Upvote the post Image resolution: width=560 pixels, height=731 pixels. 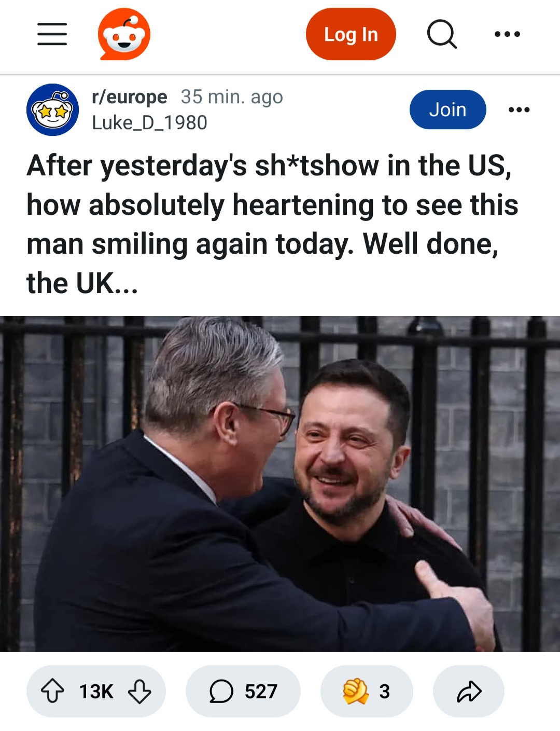click(x=52, y=691)
